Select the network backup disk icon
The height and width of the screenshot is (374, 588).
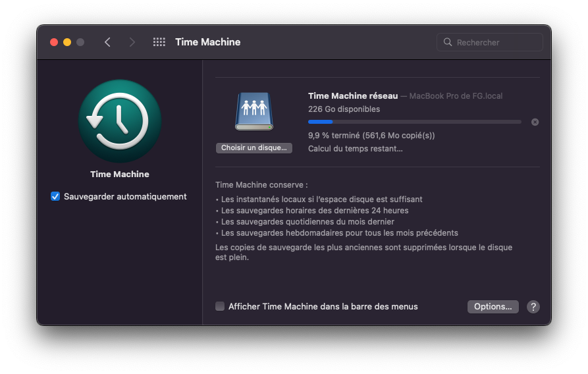pyautogui.click(x=254, y=111)
